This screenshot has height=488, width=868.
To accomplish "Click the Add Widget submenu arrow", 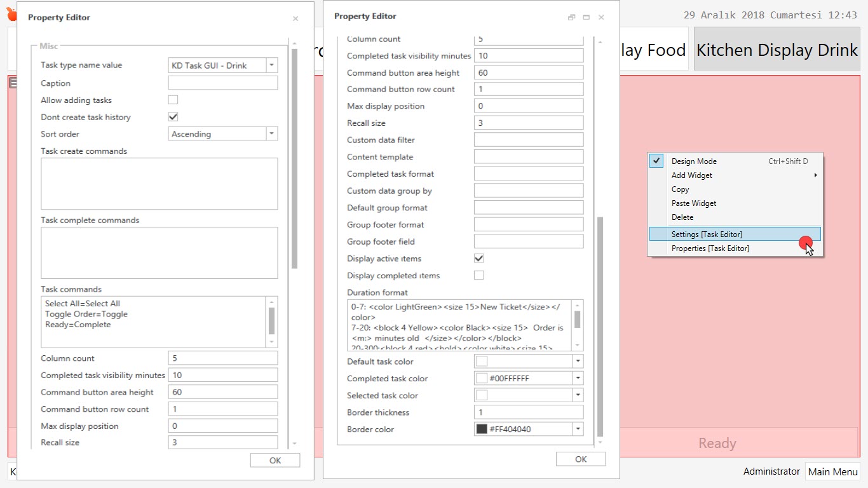I will tap(815, 175).
